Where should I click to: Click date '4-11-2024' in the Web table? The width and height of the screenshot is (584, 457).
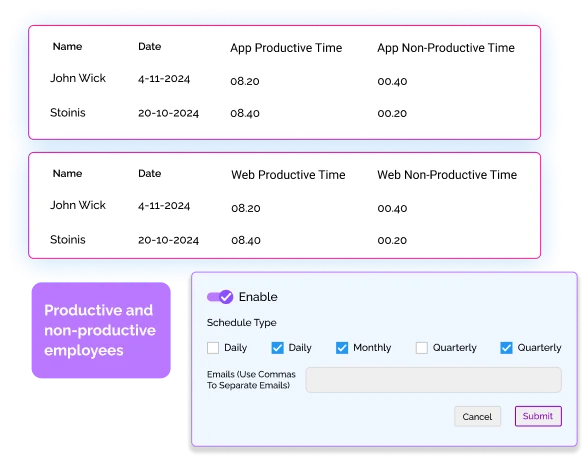164,206
